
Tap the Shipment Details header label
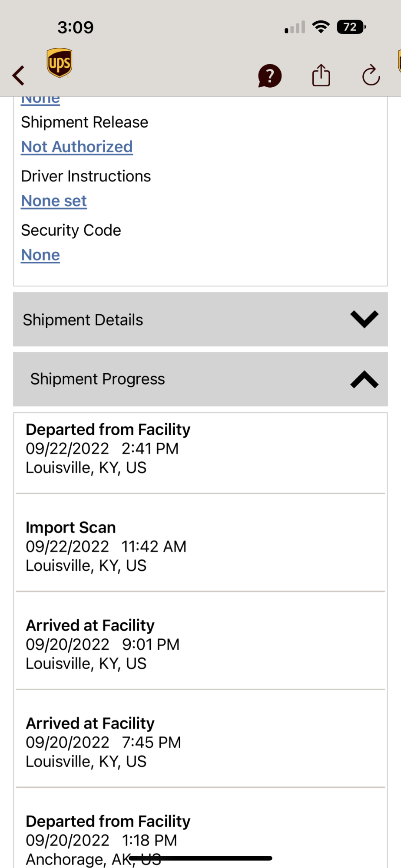click(x=83, y=320)
